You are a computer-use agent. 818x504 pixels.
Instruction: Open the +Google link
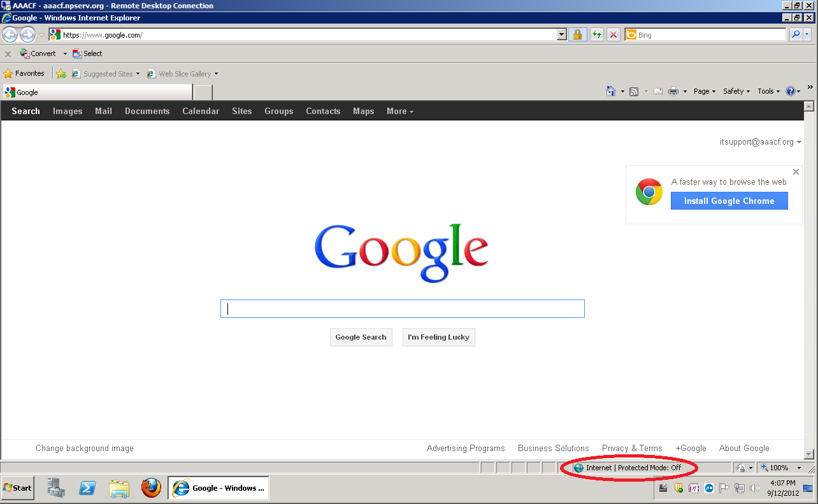(x=691, y=448)
